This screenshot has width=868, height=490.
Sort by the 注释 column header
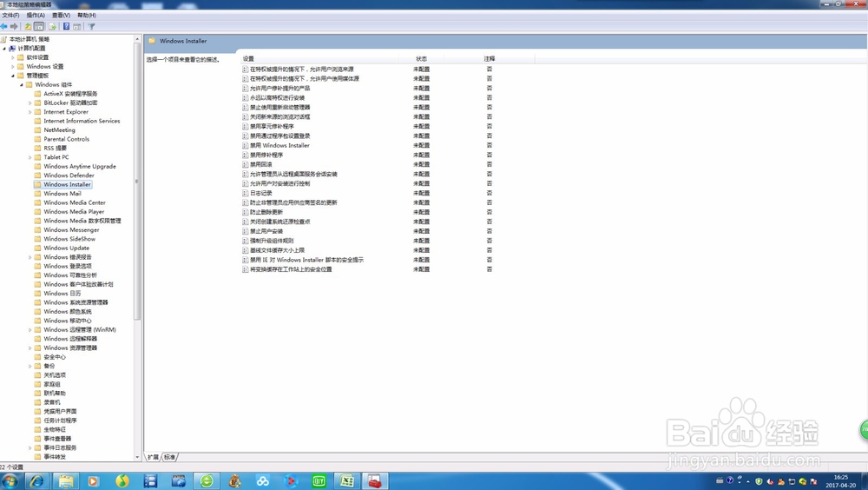pyautogui.click(x=490, y=59)
